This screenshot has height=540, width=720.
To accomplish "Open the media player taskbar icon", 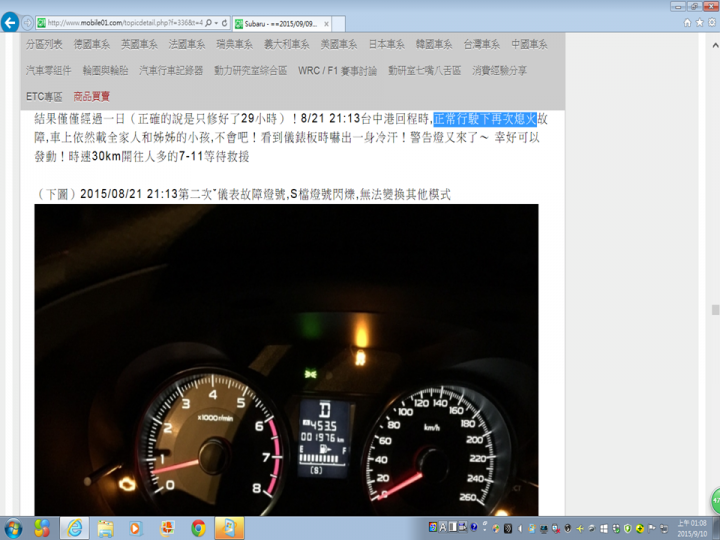I will (x=136, y=529).
